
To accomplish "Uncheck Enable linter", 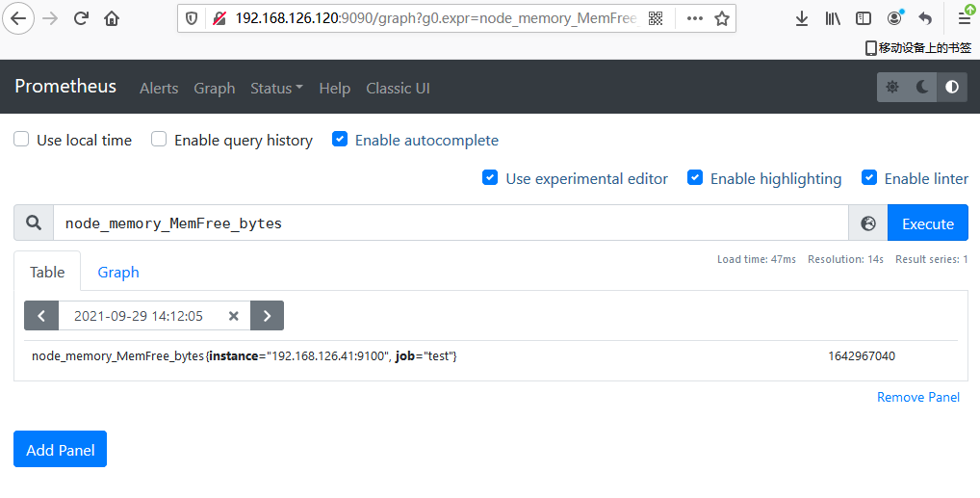I will pyautogui.click(x=868, y=177).
